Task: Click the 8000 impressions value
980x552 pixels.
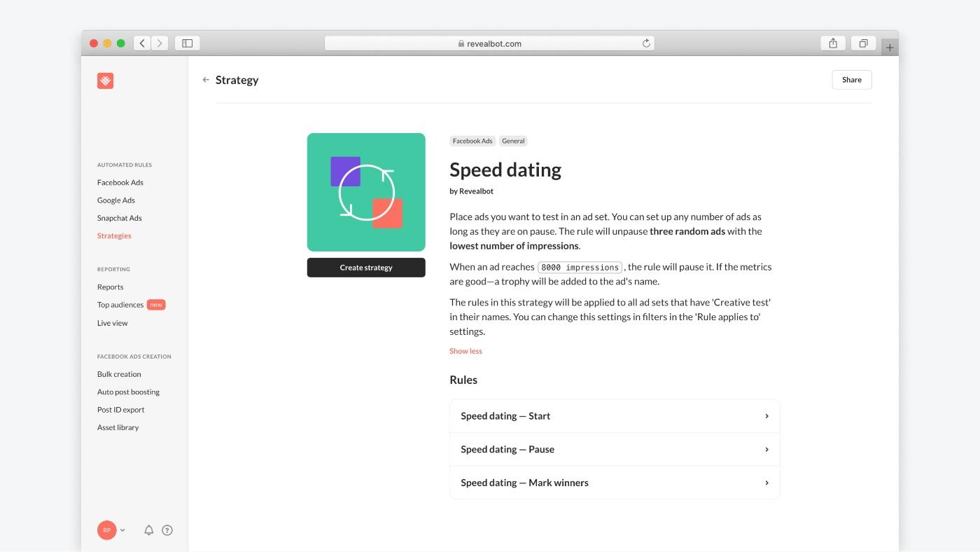Action: [x=580, y=268]
